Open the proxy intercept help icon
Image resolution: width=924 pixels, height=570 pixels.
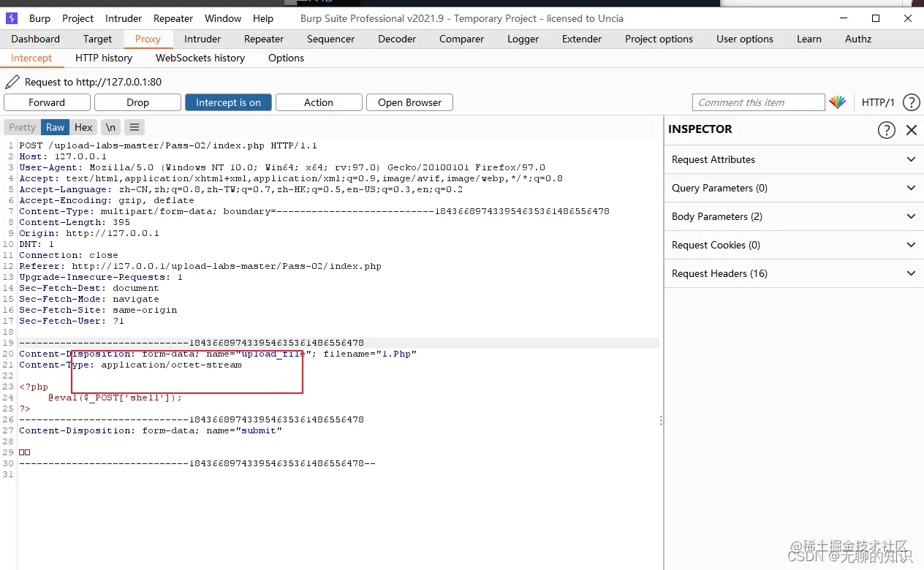pyautogui.click(x=911, y=102)
